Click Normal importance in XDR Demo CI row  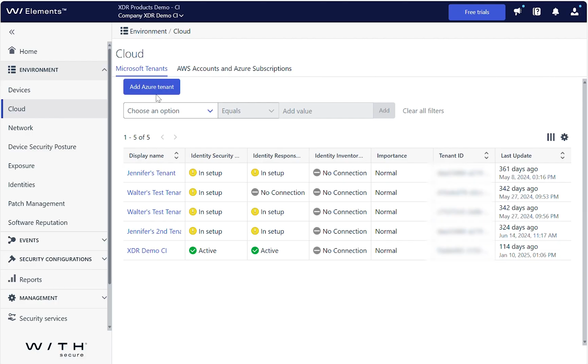pyautogui.click(x=386, y=251)
